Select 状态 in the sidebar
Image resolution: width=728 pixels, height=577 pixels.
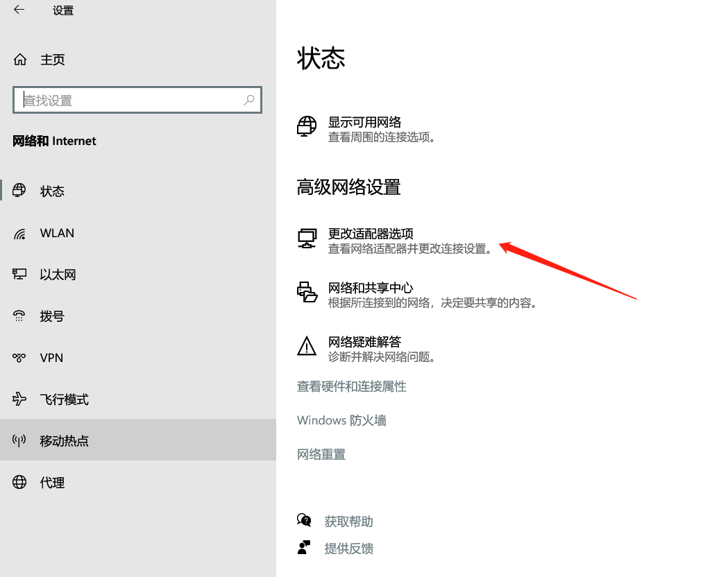[x=138, y=191]
